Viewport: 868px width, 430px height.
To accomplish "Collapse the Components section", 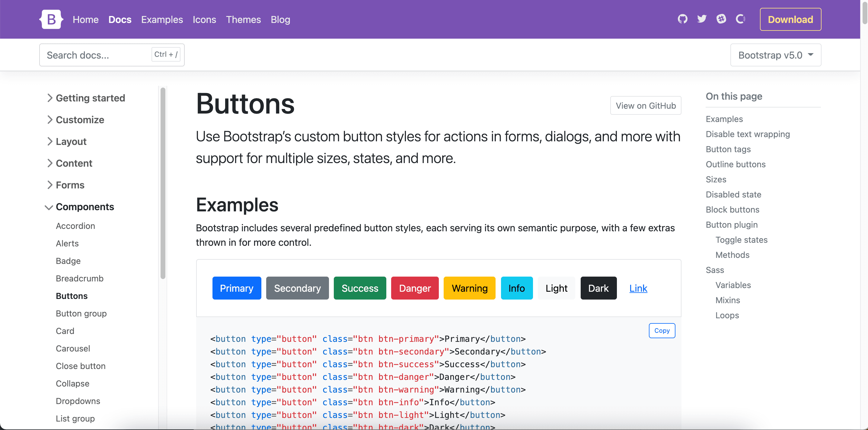I will [x=80, y=207].
